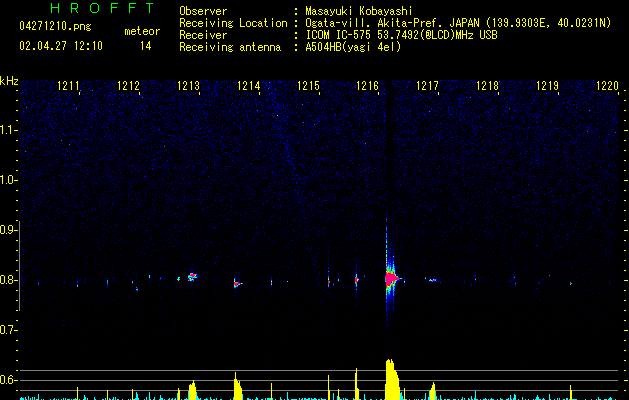Click the 0.9 kHz axis label
The height and width of the screenshot is (400, 629).
point(8,230)
